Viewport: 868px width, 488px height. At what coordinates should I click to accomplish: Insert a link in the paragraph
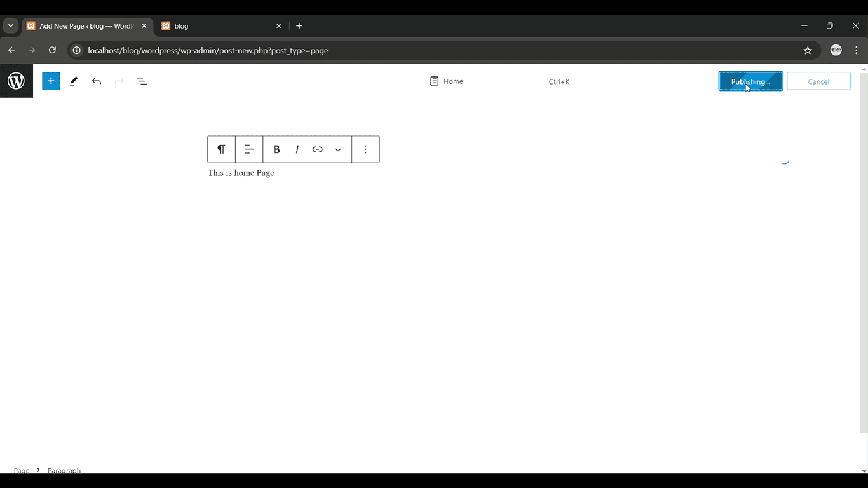(x=317, y=149)
